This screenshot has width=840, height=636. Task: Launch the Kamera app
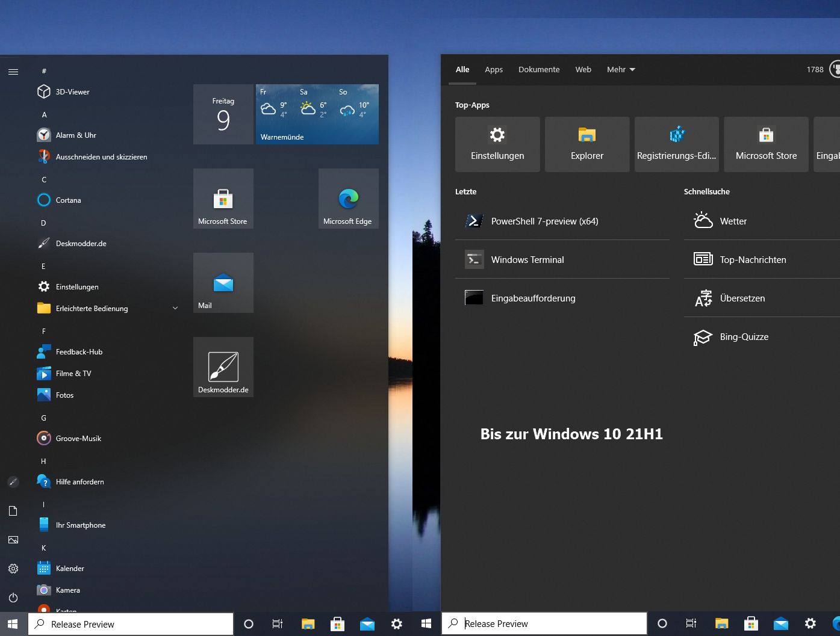tap(107, 590)
